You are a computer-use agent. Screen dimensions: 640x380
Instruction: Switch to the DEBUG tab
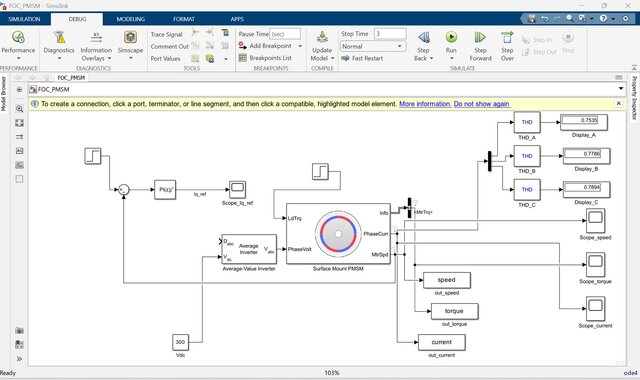click(x=77, y=19)
